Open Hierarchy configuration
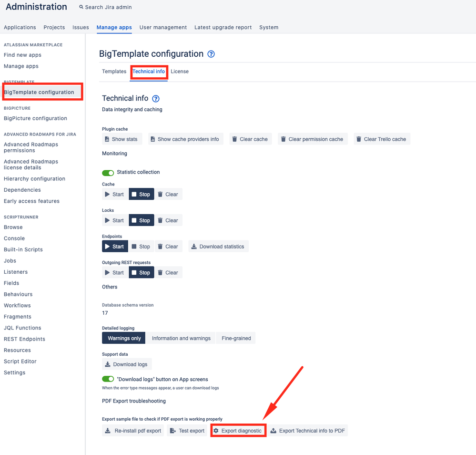Screen dimensions: 476x455 pos(34,179)
